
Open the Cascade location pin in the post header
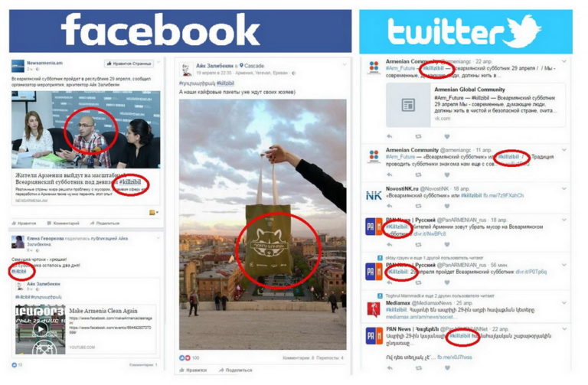point(241,66)
